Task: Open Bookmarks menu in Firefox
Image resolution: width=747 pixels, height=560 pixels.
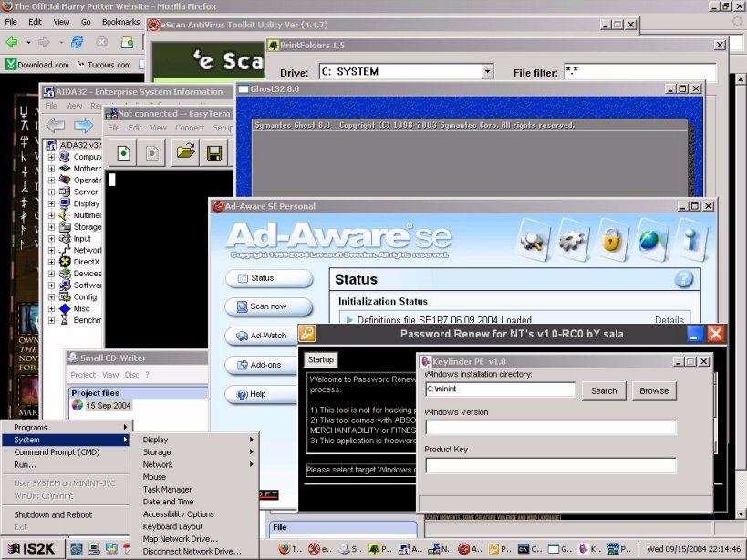Action: [x=120, y=22]
